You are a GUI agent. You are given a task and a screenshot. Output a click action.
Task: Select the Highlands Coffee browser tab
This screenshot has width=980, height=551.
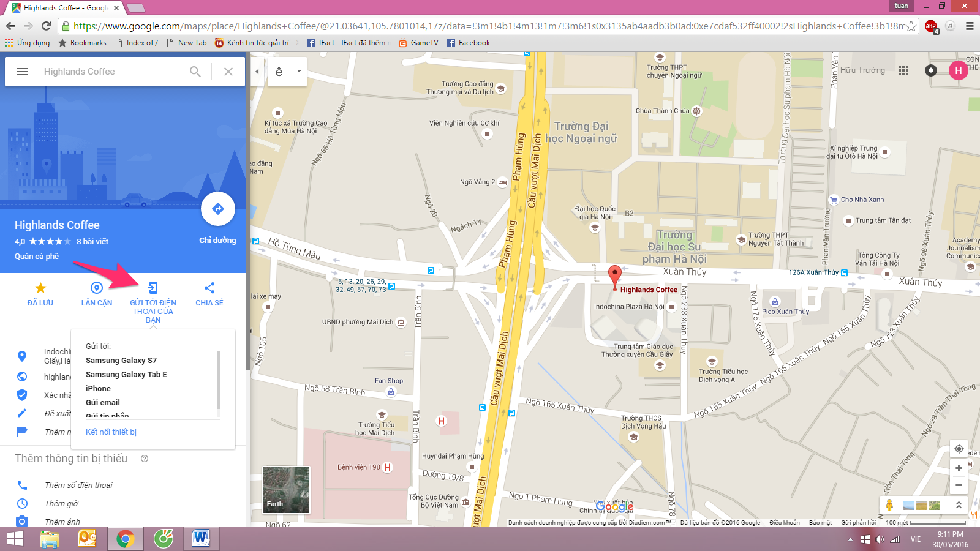64,8
